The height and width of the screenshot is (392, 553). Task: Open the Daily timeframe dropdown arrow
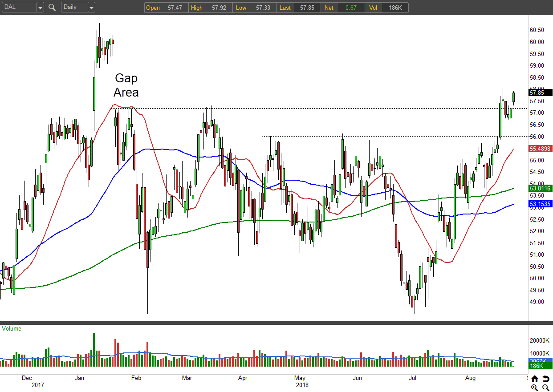[x=91, y=8]
